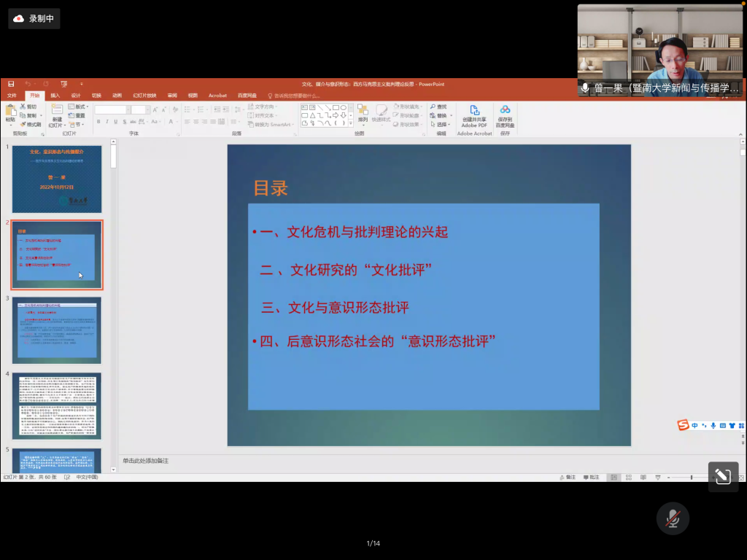The image size is (747, 560).
Task: Open the Layout (版式) dropdown
Action: [77, 106]
